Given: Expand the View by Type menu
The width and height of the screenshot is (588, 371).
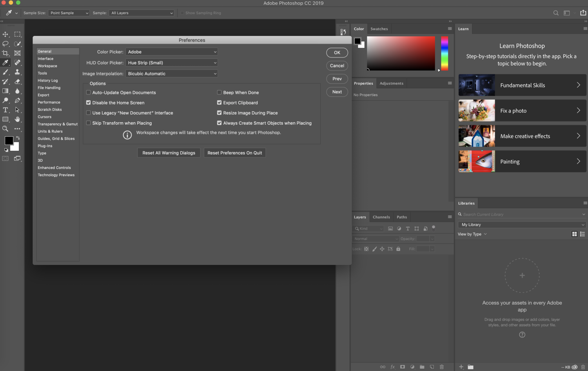Looking at the screenshot, I should [472, 234].
